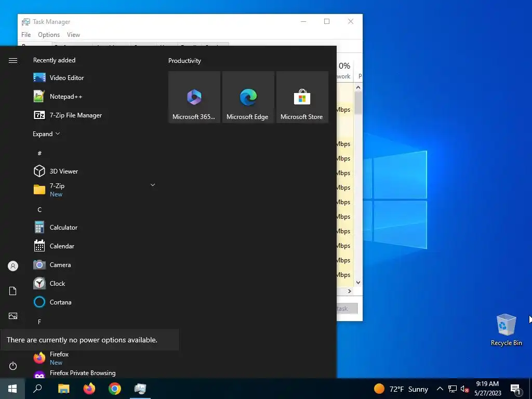Expand the 7-Zip folder chevron

pyautogui.click(x=153, y=185)
